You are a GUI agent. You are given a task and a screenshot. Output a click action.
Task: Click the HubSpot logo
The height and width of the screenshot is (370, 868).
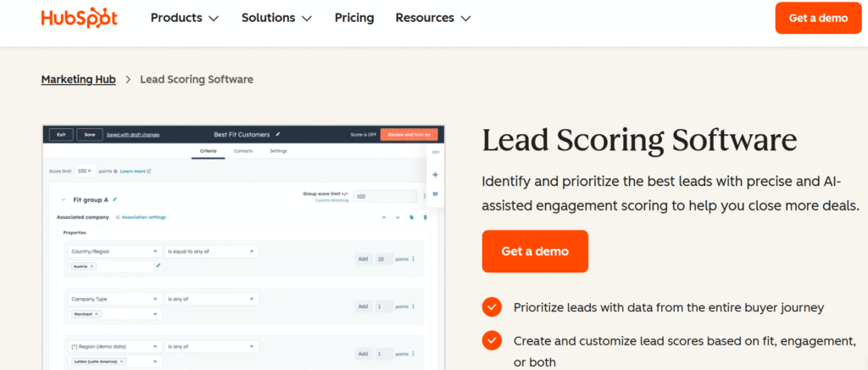pos(79,18)
